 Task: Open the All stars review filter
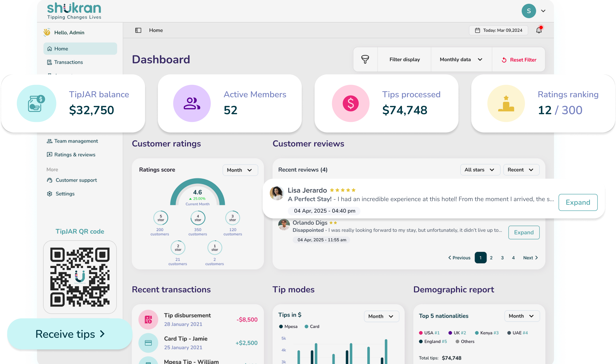480,170
